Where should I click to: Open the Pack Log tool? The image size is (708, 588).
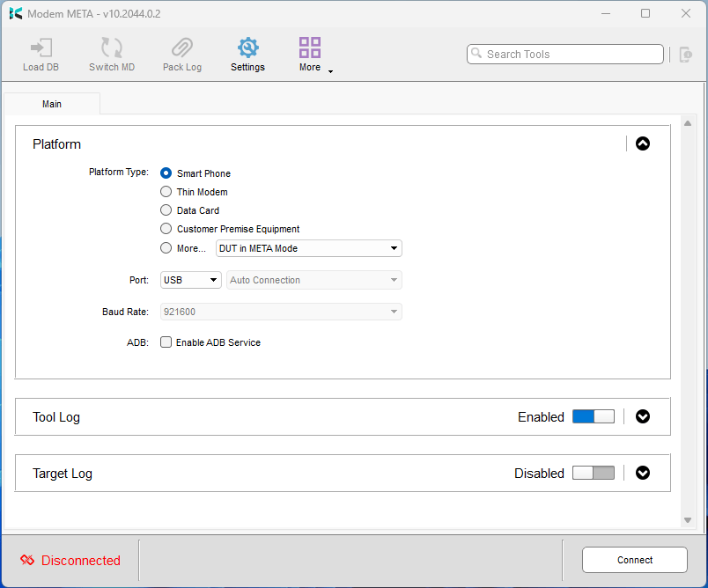click(181, 53)
